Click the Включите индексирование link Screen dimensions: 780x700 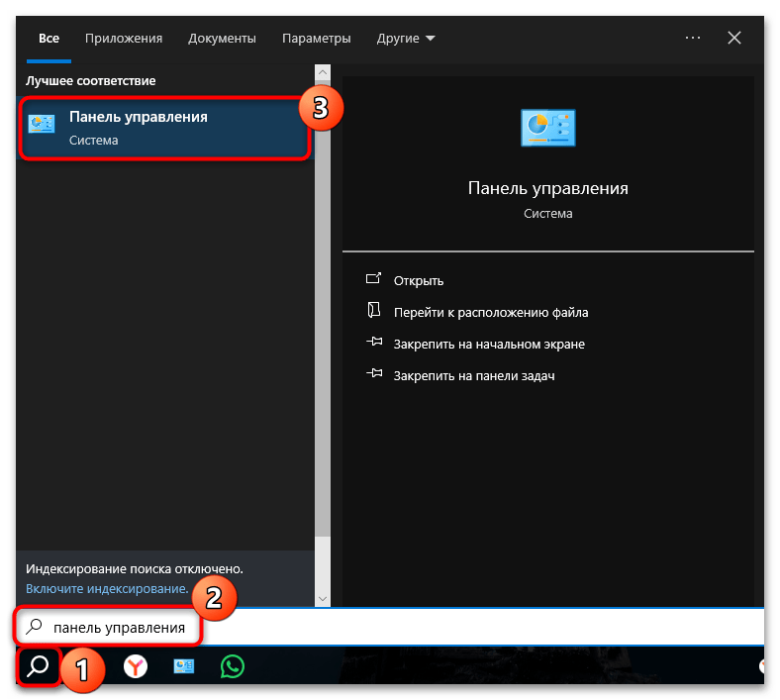(x=107, y=587)
